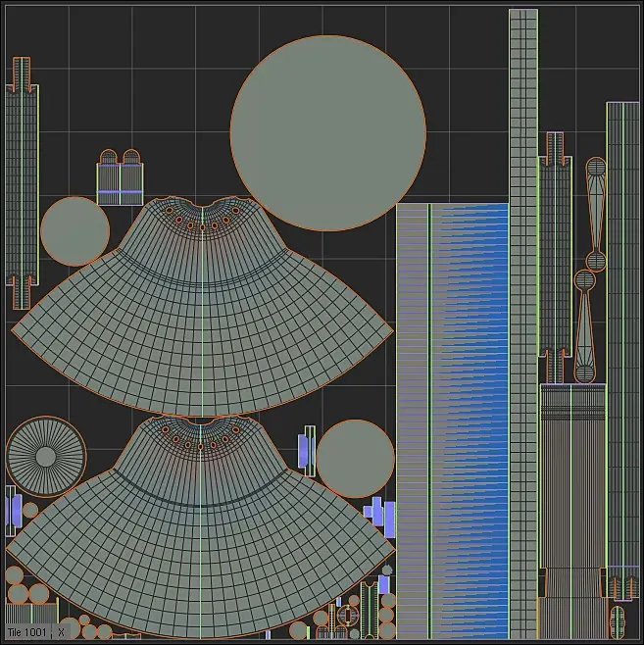Select the largest circular UV island
Image resolution: width=644 pixels, height=645 pixels.
(328, 133)
